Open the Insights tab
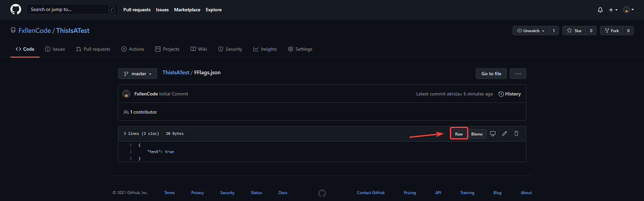644x201 pixels. click(x=265, y=49)
